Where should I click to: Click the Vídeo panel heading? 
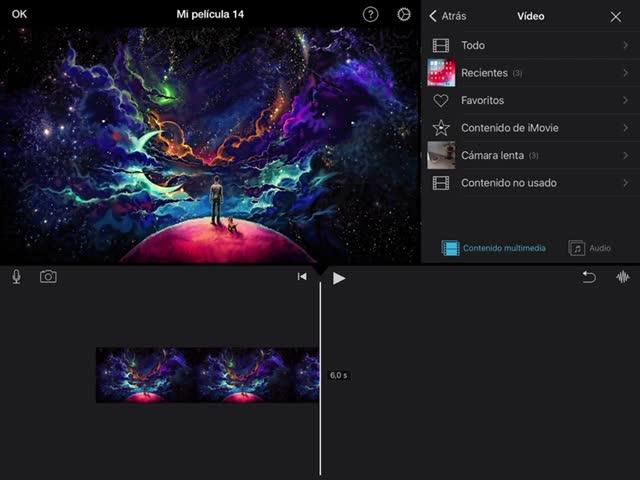pos(531,16)
